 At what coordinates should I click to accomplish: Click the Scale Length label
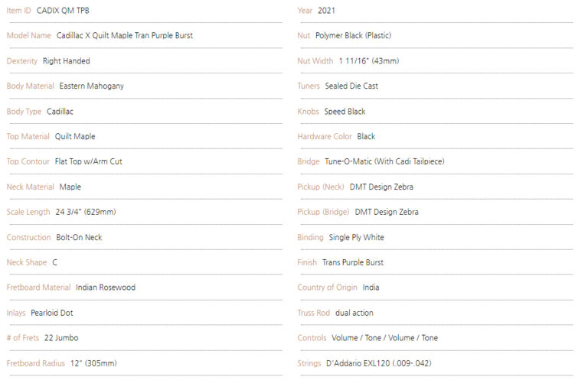click(28, 212)
